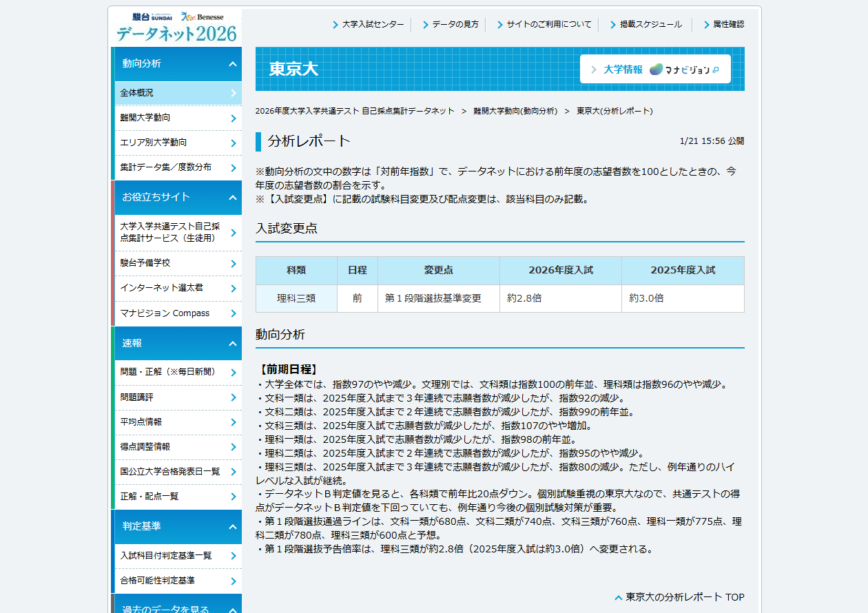Click the popup window icon beside マナビジョン
Screen dimensions: 868x613
(716, 70)
